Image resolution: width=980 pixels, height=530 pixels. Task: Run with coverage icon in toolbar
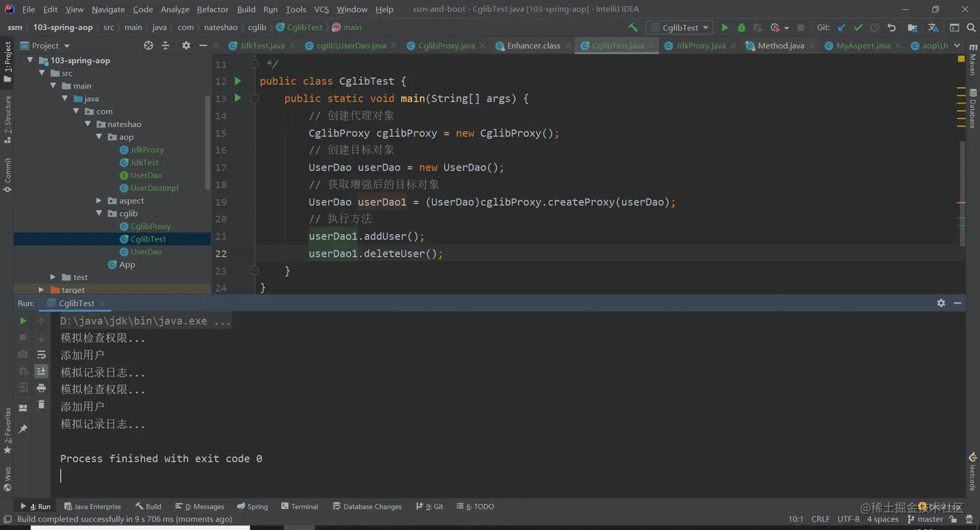(x=757, y=27)
